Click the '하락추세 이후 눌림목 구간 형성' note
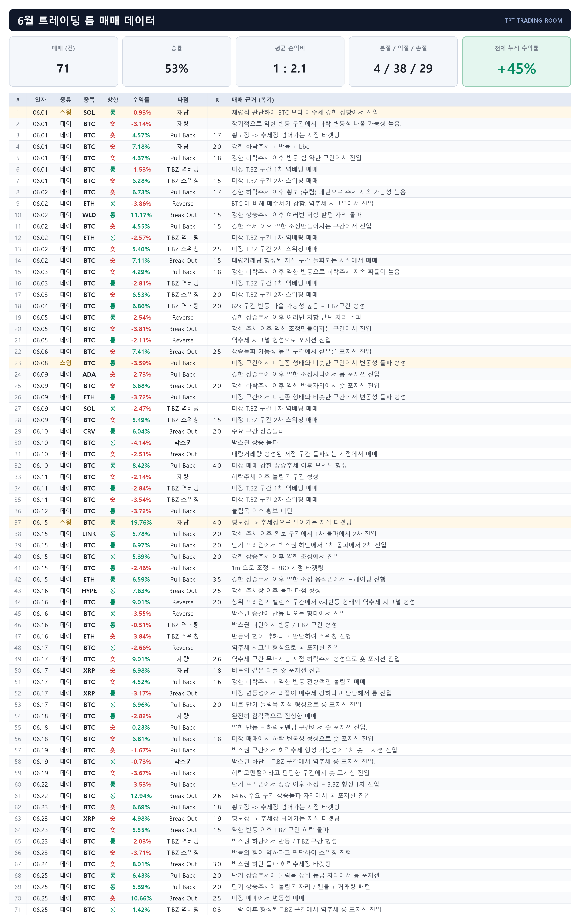Image resolution: width=580 pixels, height=924 pixels. [x=275, y=477]
